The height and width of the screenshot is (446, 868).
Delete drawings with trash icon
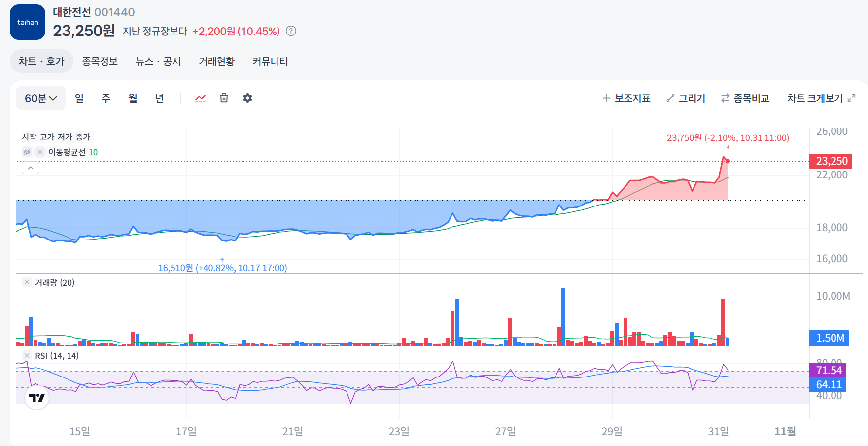(x=224, y=98)
